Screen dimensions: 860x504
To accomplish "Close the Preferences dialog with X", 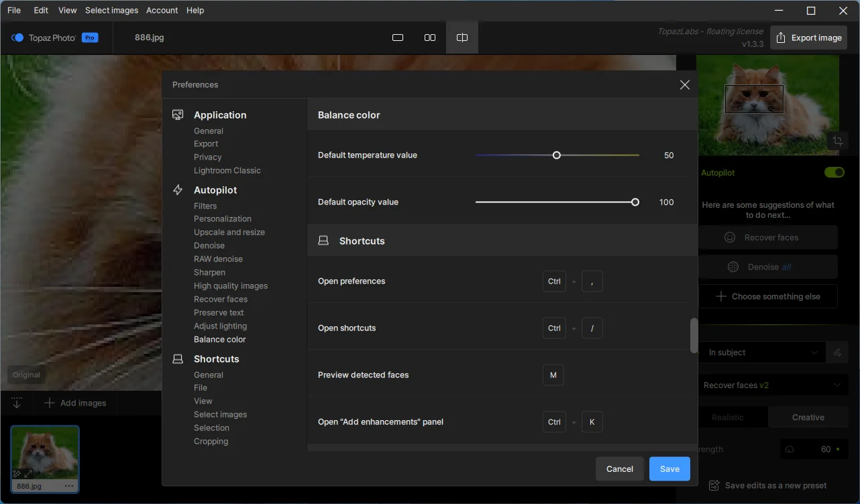I will pos(684,84).
